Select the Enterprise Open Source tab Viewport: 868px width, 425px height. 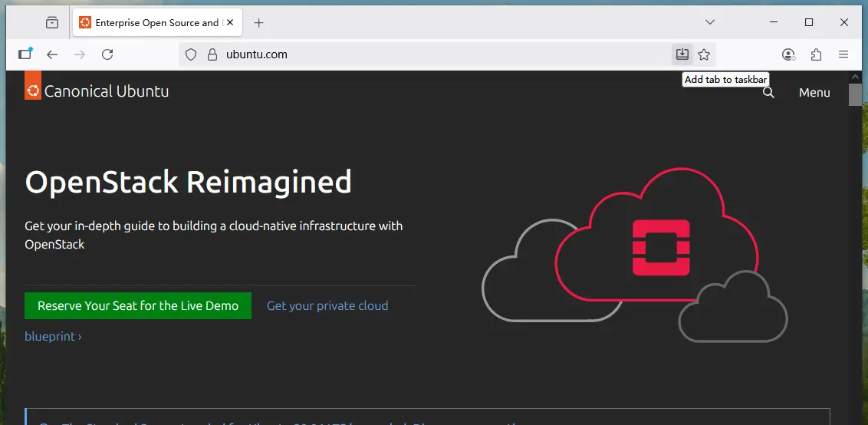156,23
